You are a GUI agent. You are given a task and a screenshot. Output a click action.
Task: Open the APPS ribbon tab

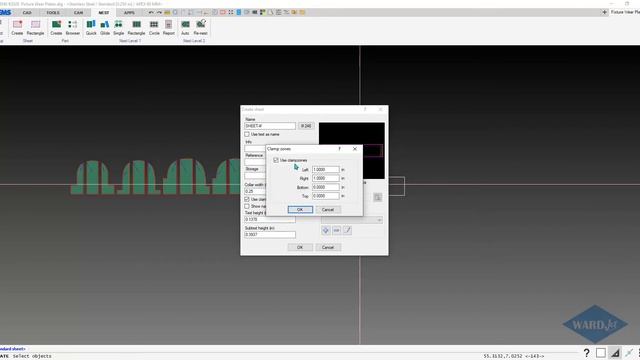pos(129,13)
